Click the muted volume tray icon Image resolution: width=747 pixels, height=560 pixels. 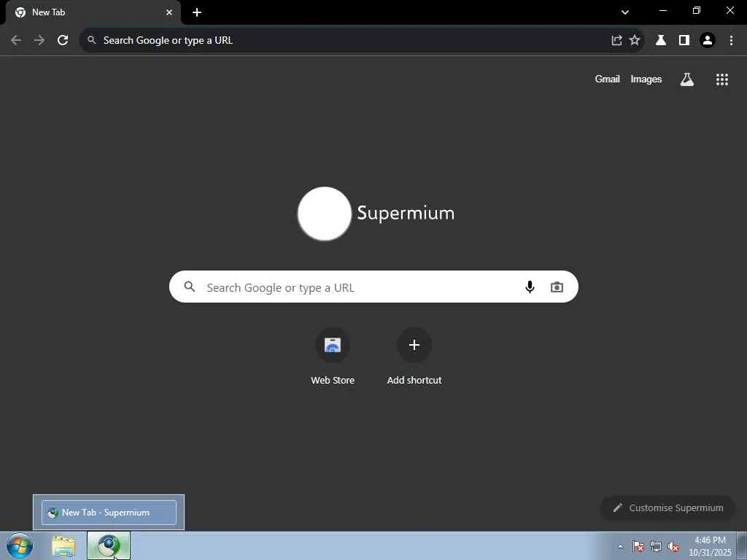click(x=673, y=547)
